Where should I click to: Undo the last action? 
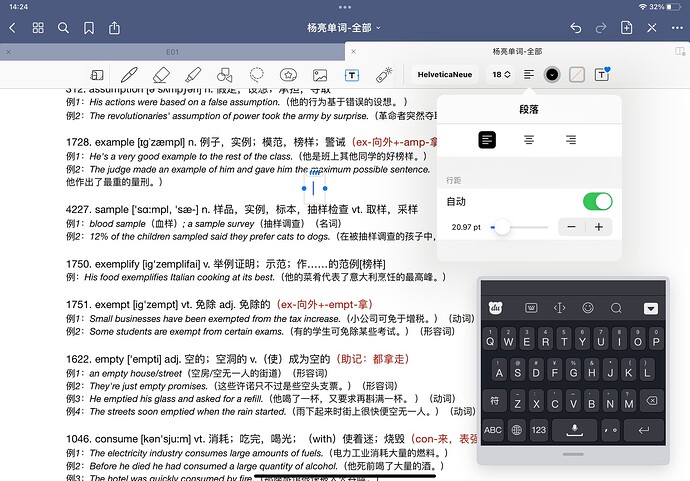tap(576, 28)
